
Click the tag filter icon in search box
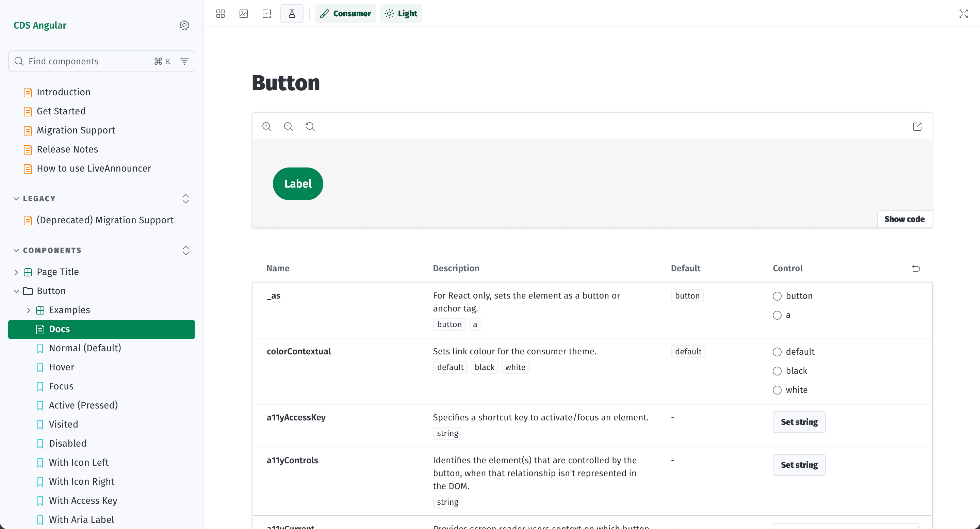[184, 61]
